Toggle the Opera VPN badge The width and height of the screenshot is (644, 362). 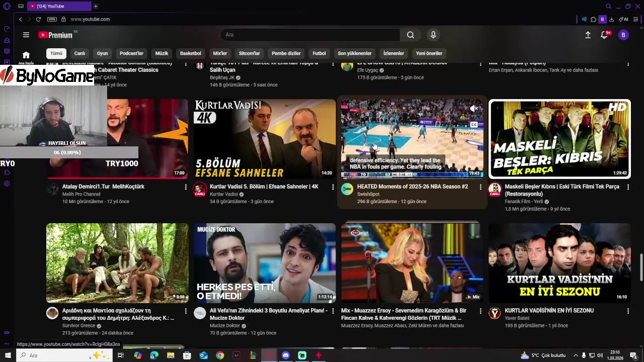click(52, 19)
